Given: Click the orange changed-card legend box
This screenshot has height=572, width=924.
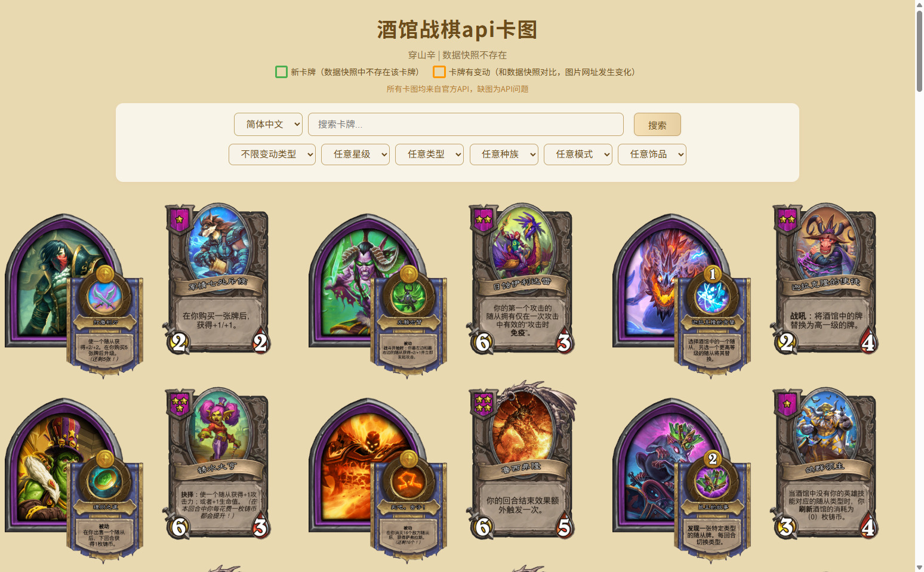Looking at the screenshot, I should click(439, 72).
